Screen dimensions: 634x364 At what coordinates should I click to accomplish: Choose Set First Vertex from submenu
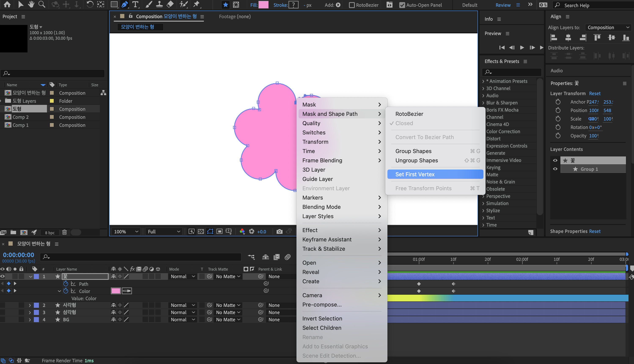point(435,174)
